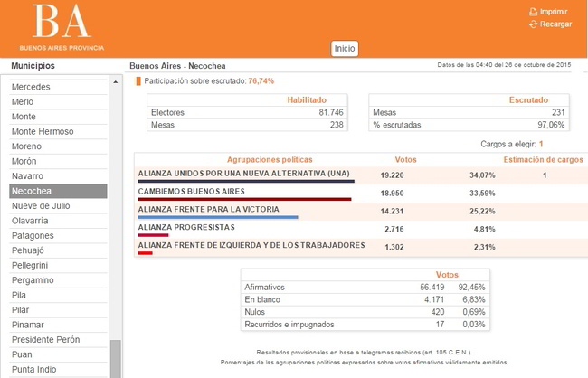The height and width of the screenshot is (378, 588).
Task: Click the UNA alliance navy vote bar
Action: coord(246,181)
